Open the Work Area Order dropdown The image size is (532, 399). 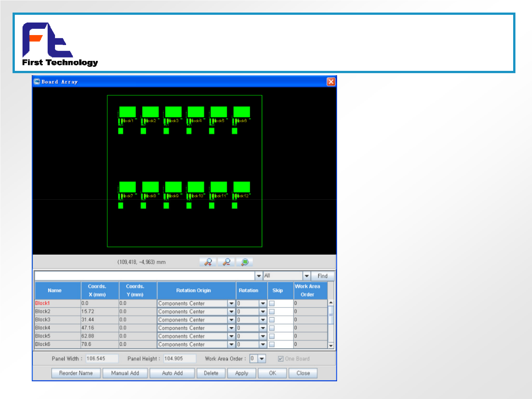pos(262,359)
